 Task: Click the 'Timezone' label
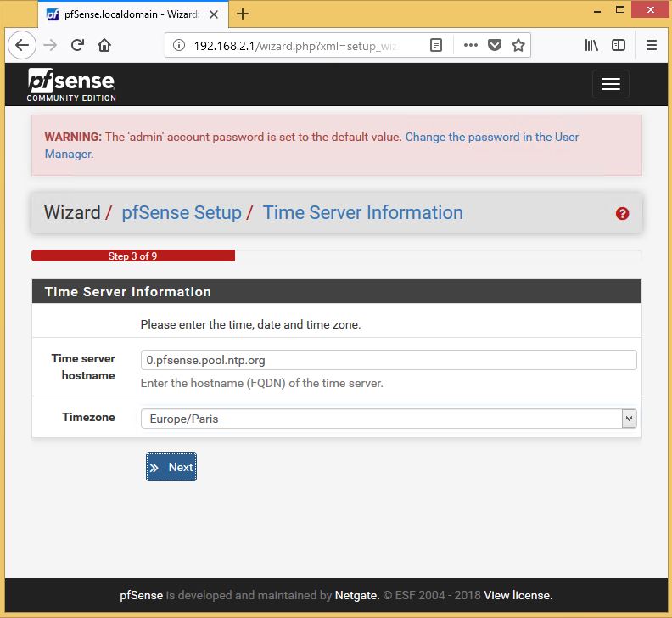89,418
